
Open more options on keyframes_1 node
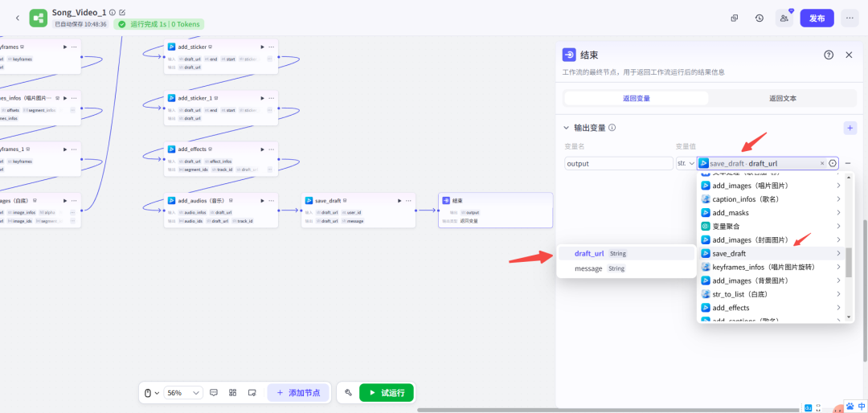[x=74, y=149]
